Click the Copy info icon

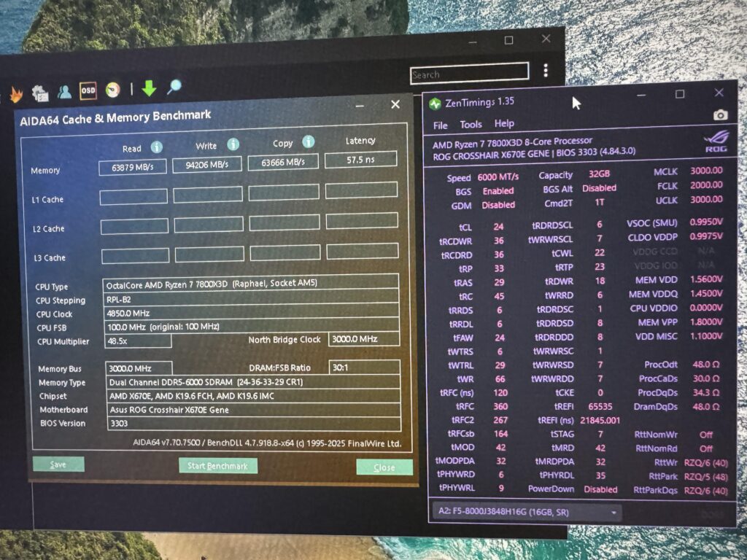point(309,141)
